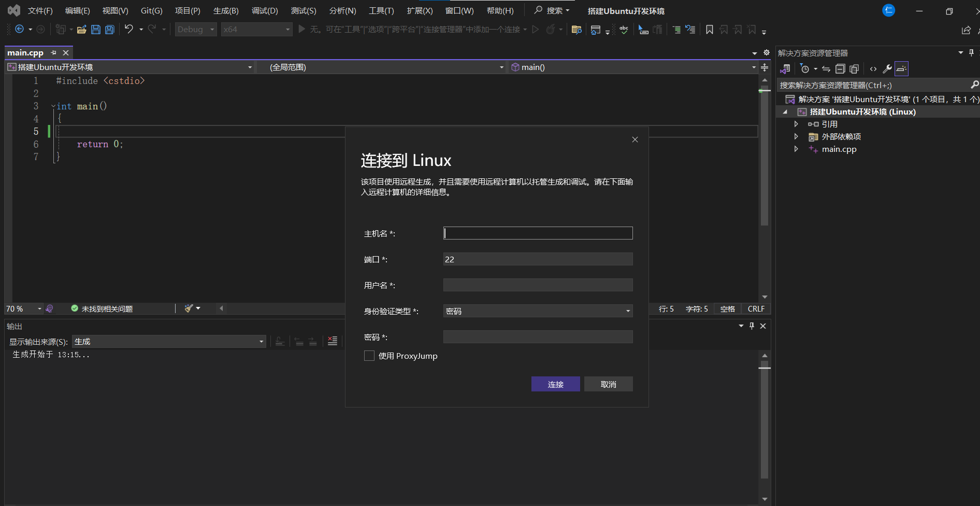Click the 连接 button in the dialog
Viewport: 980px width, 506px height.
click(x=556, y=384)
